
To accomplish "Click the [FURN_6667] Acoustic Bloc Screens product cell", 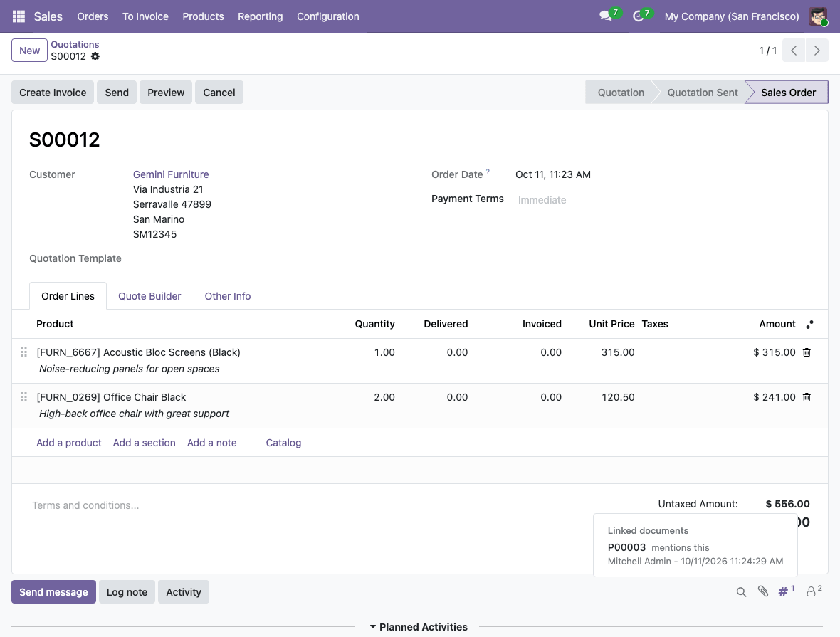I will pos(138,352).
